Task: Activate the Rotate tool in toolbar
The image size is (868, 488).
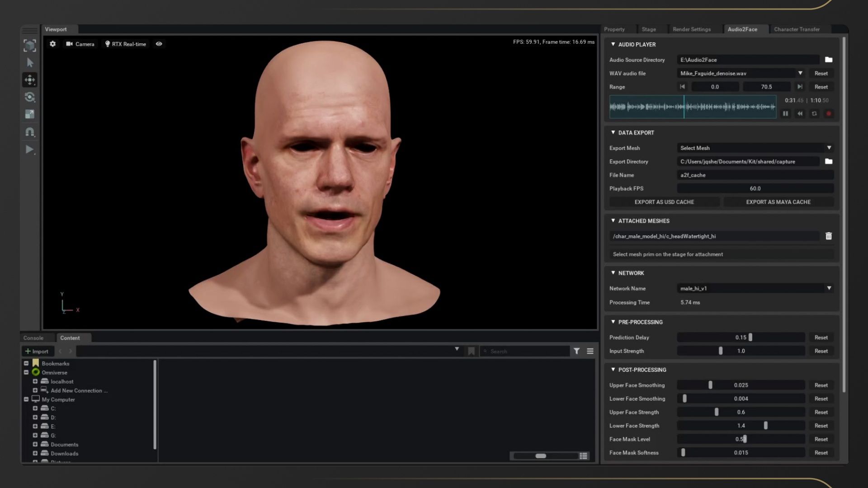Action: [30, 97]
